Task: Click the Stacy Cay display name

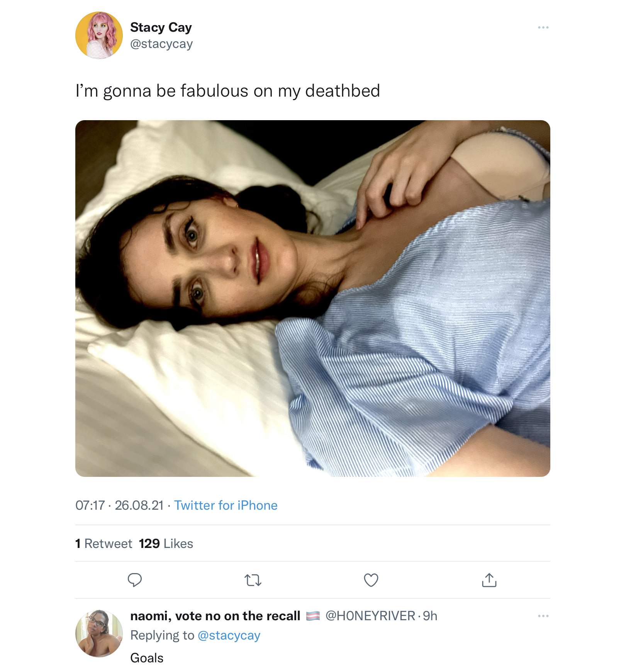Action: [161, 27]
